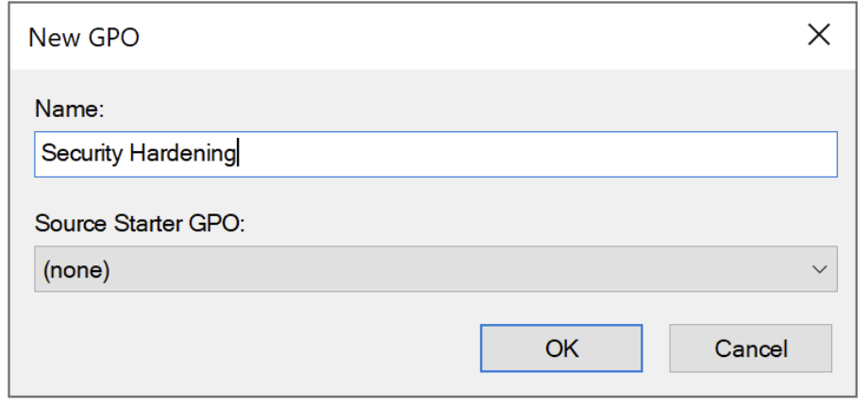The width and height of the screenshot is (868, 406).
Task: Expand the Source Starter GPO dropdown arrow
Action: (x=818, y=270)
